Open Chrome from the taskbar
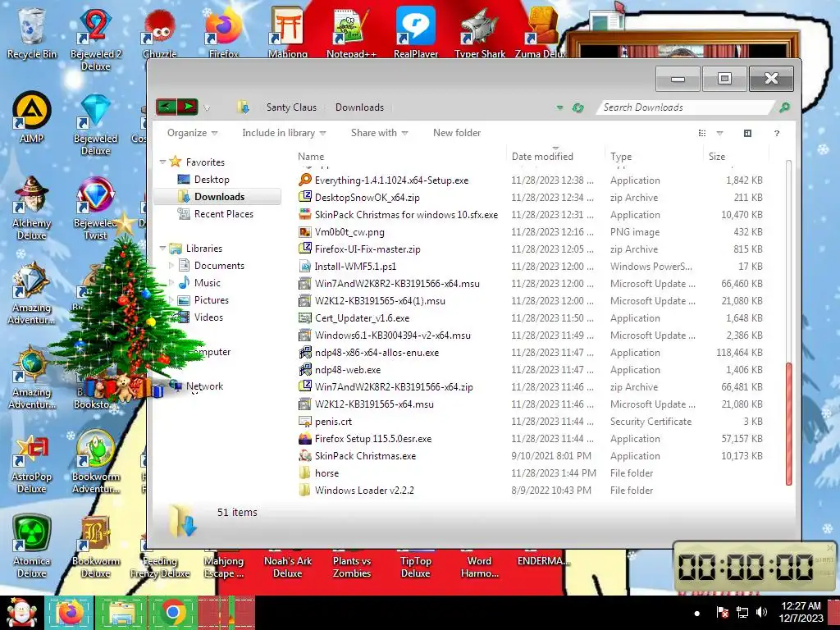This screenshot has height=630, width=840. point(172,613)
